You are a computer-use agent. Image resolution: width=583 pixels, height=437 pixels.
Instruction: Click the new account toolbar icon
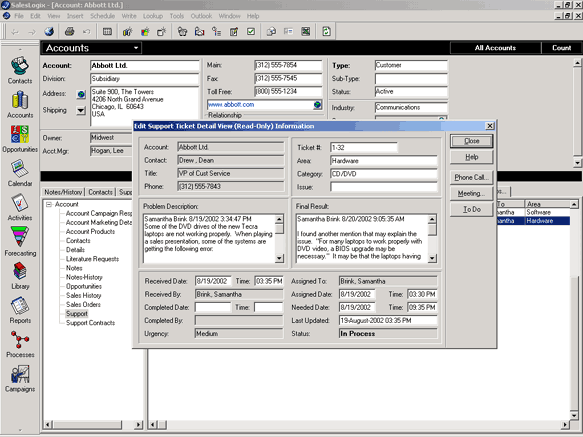coord(128,32)
